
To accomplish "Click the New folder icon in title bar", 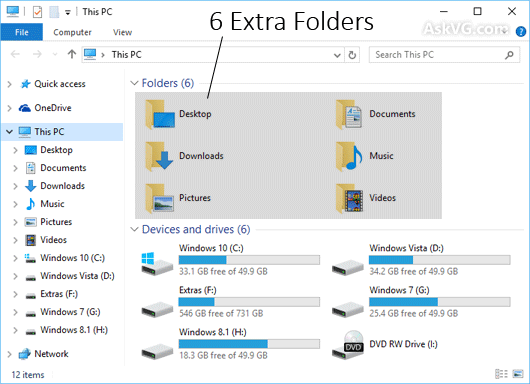I will coord(54,12).
